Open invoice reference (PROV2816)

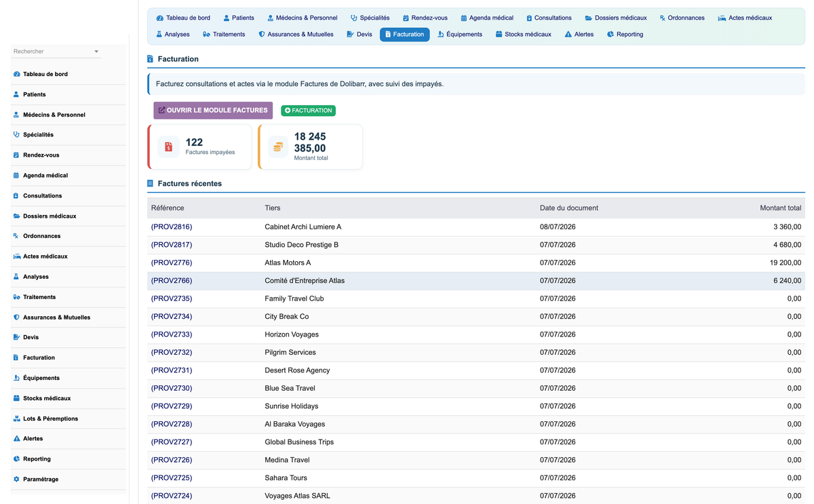pos(172,227)
